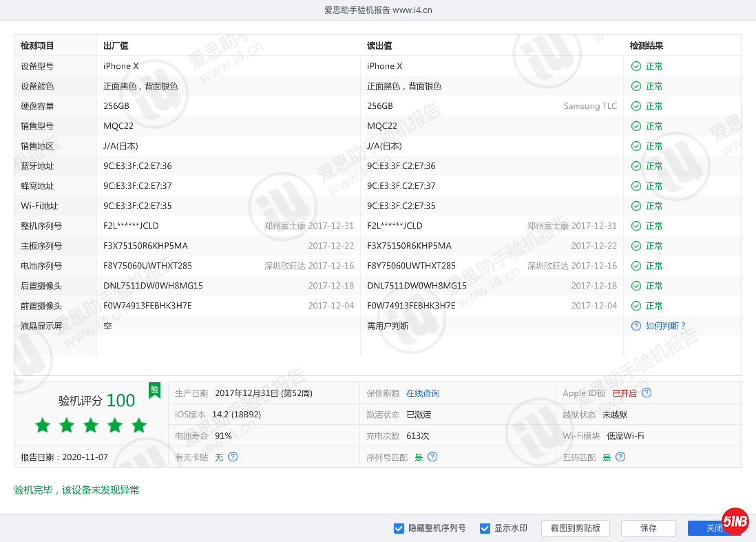Click the blue 关闭 button
The image size is (756, 542).
tap(715, 528)
